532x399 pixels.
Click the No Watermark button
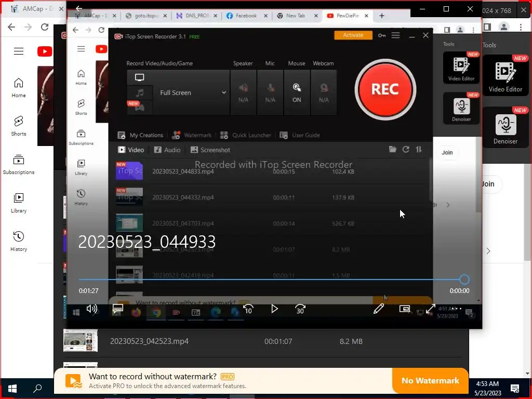coord(430,381)
